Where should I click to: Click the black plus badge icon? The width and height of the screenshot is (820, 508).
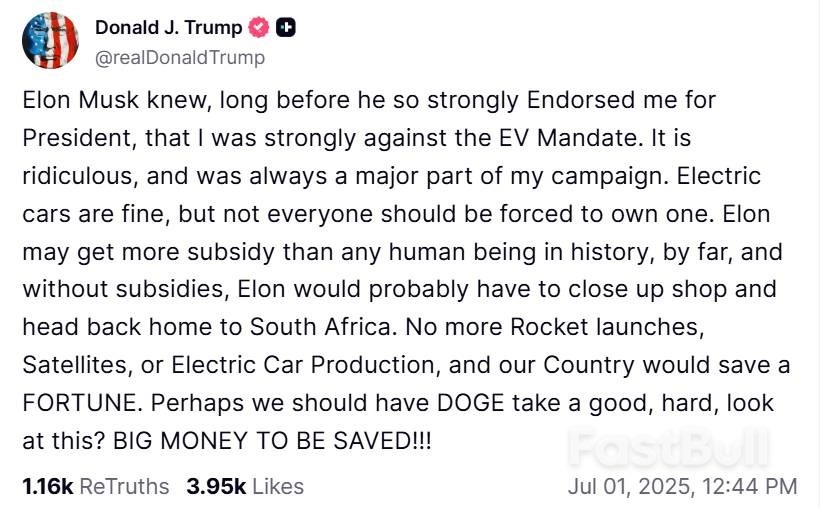pyautogui.click(x=285, y=28)
